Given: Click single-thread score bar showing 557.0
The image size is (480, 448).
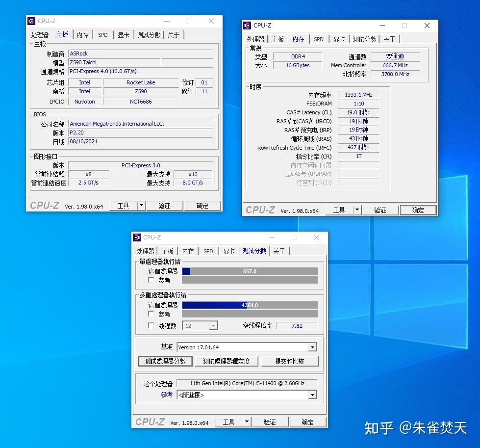Looking at the screenshot, I should pyautogui.click(x=250, y=271).
